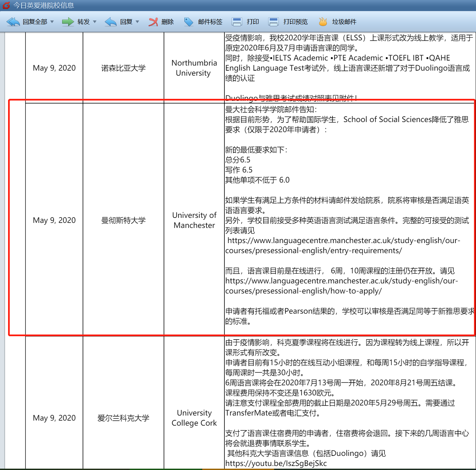This screenshot has width=476, height=470.
Task: Open the Forward dropdown arrow
Action: 95,22
